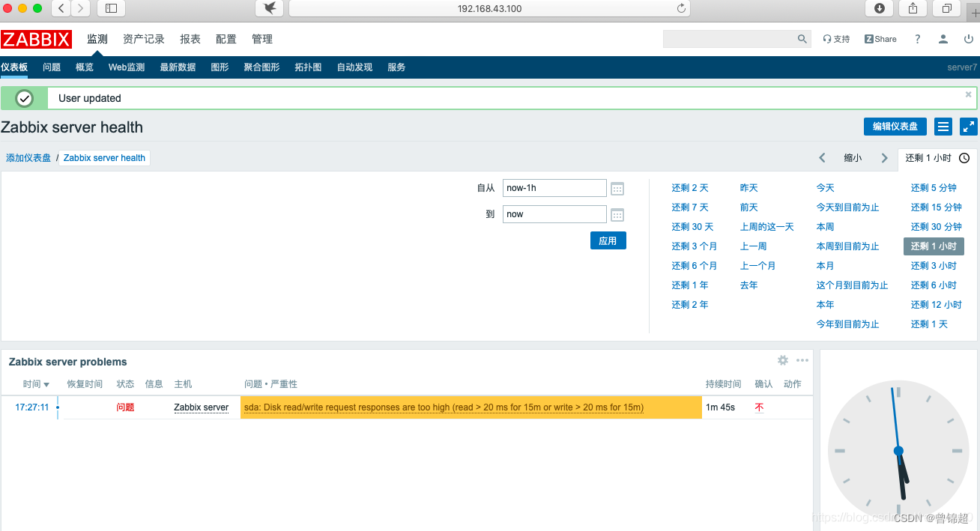Shift time range back with left arrow
The image size is (980, 531).
point(822,158)
